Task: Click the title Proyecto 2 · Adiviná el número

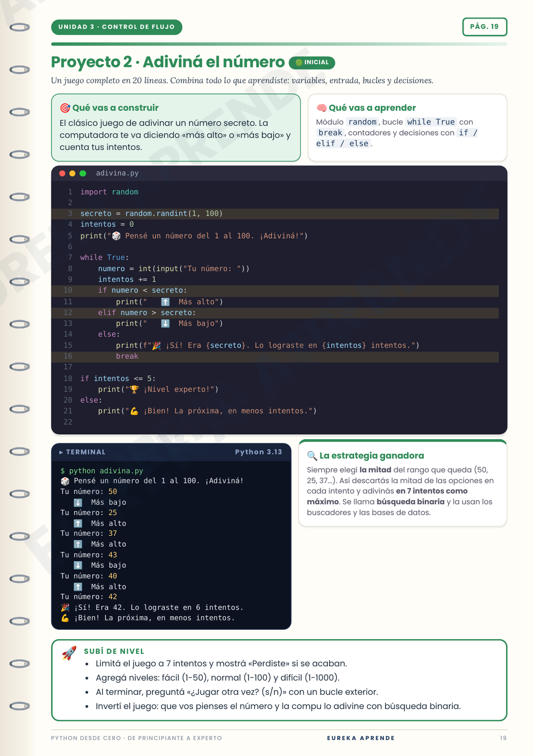Action: 168,62
